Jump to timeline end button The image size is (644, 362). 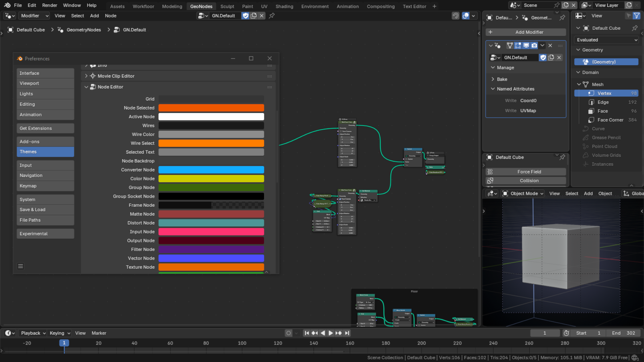(347, 333)
